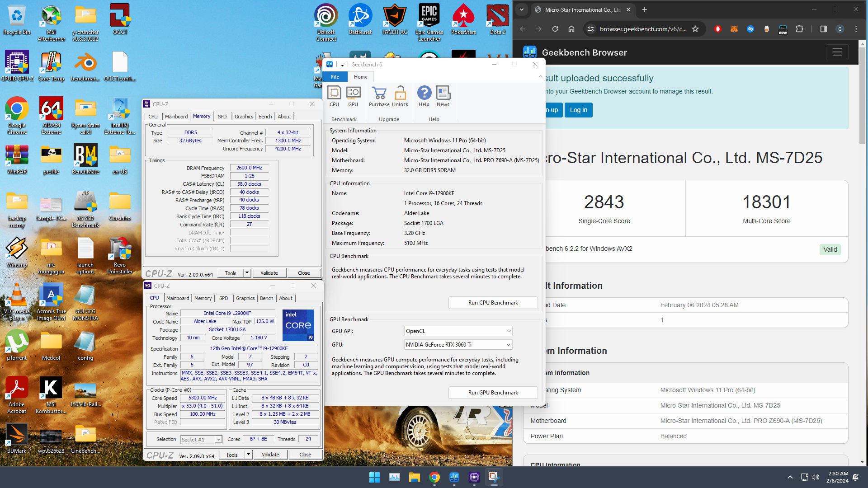Open News icon in Geekbench ribbon
Screen dimensions: 868x488
[x=443, y=97]
